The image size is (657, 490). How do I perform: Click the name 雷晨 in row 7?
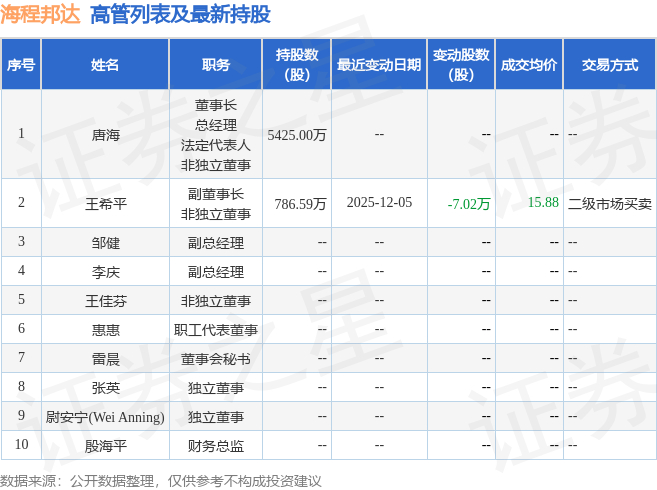106,359
